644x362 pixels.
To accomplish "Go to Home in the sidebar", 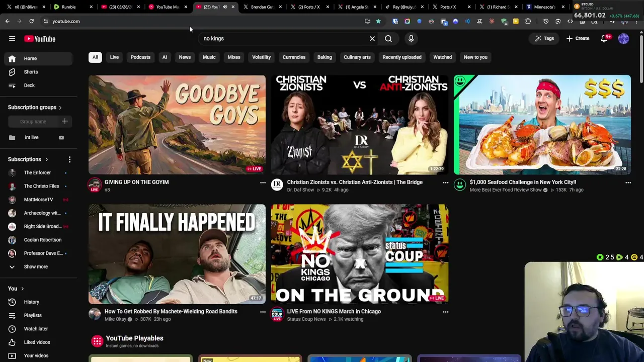I will (x=38, y=58).
